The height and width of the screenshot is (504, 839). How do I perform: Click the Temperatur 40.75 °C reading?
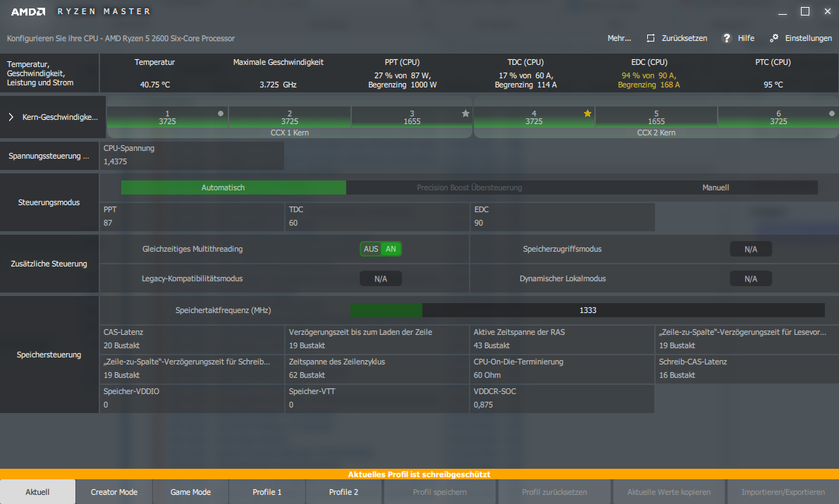coord(154,85)
